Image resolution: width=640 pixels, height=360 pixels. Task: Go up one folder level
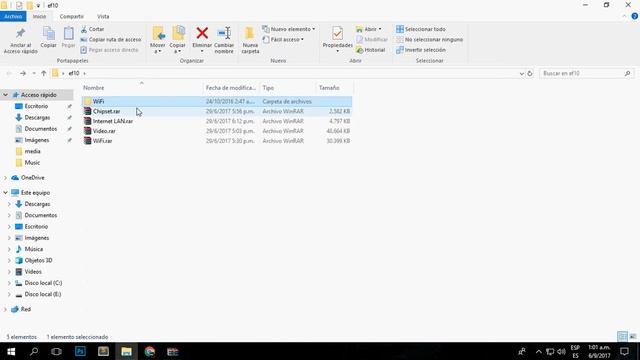coord(43,73)
